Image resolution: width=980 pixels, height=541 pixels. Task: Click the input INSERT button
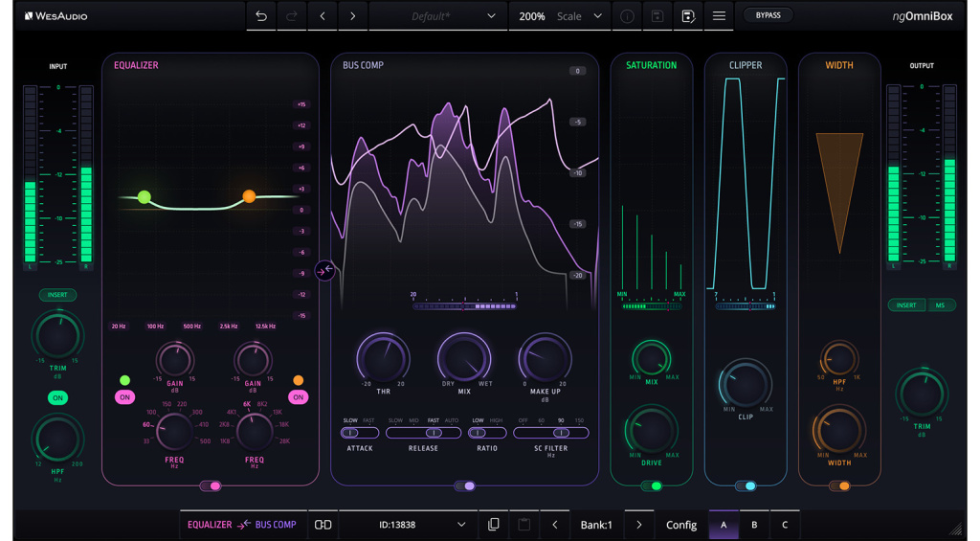(57, 295)
